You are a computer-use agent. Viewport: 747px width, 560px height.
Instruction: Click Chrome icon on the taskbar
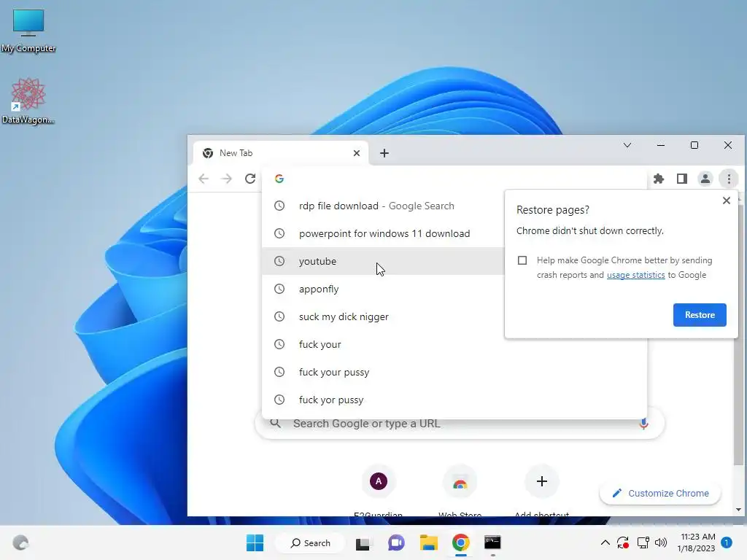461,542
